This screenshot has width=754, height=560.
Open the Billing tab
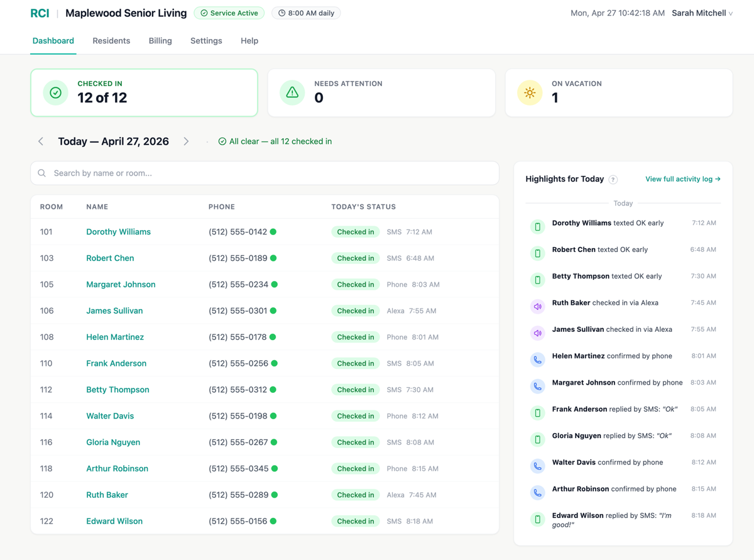tap(160, 40)
